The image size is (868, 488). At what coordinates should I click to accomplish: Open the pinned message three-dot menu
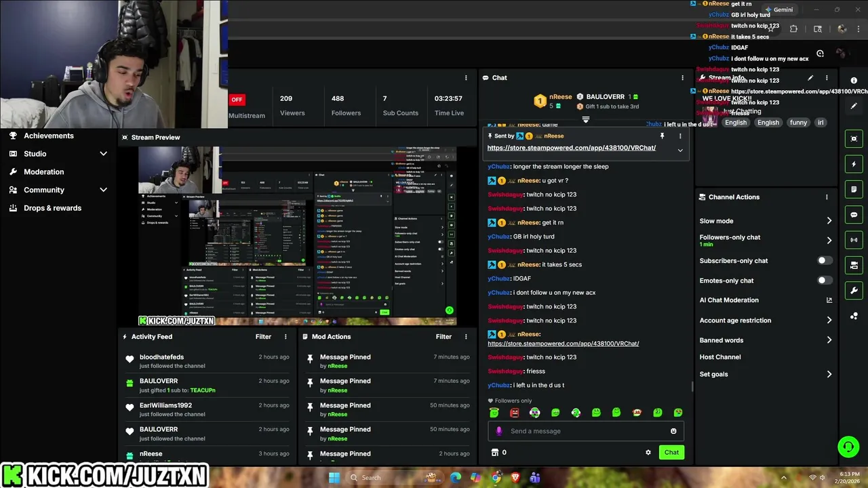click(680, 136)
